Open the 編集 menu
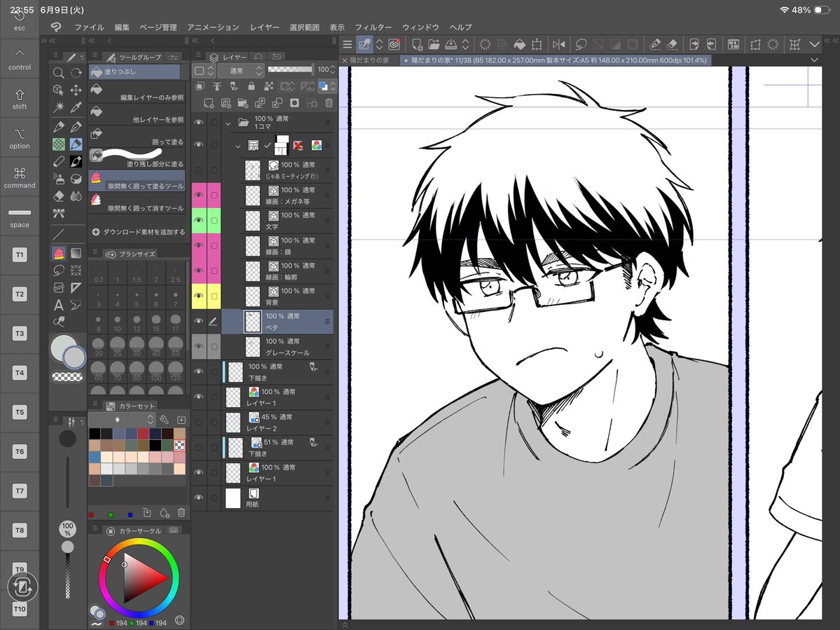 pos(122,27)
